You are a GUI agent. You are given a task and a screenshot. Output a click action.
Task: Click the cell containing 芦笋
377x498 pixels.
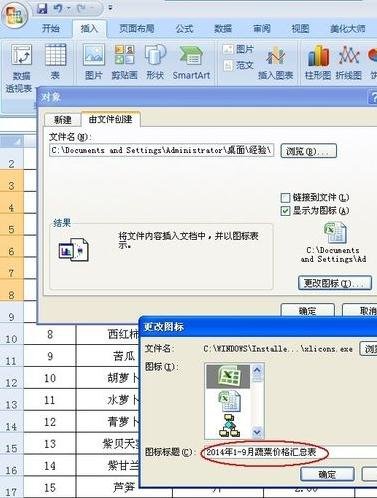(x=107, y=488)
